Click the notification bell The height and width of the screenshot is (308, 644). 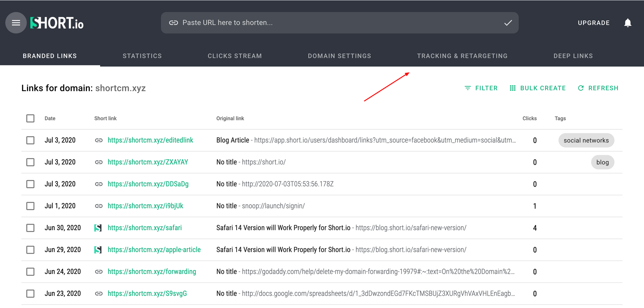point(627,23)
